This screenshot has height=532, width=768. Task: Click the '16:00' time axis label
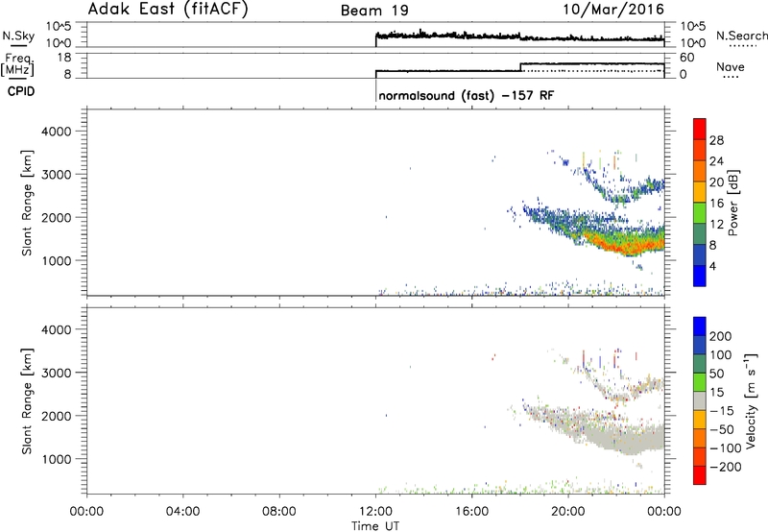471,512
